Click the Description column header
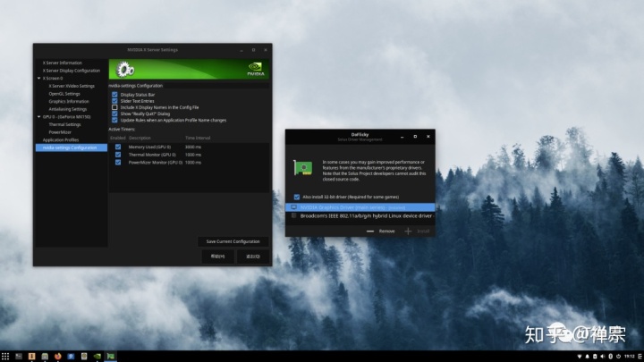This screenshot has height=362, width=644. click(140, 138)
